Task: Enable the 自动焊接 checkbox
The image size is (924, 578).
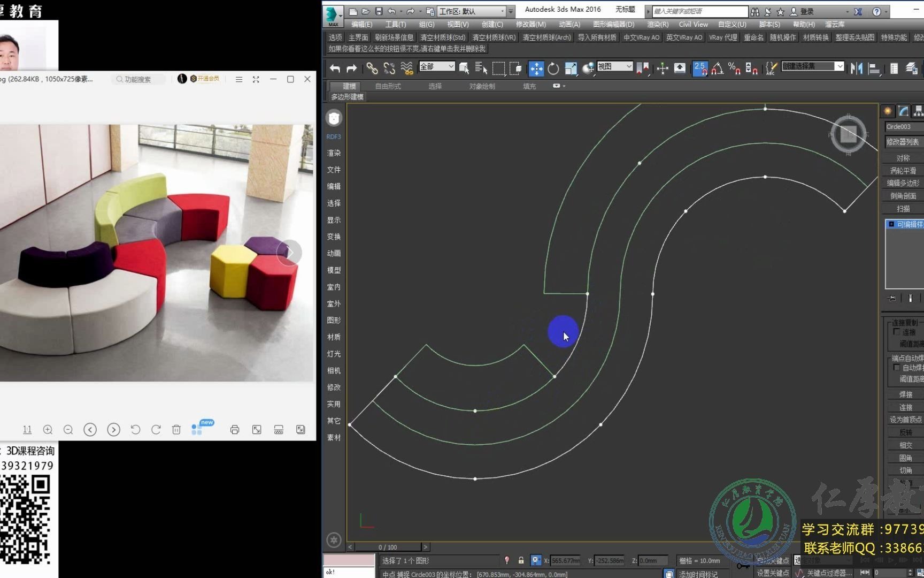Action: pos(897,368)
